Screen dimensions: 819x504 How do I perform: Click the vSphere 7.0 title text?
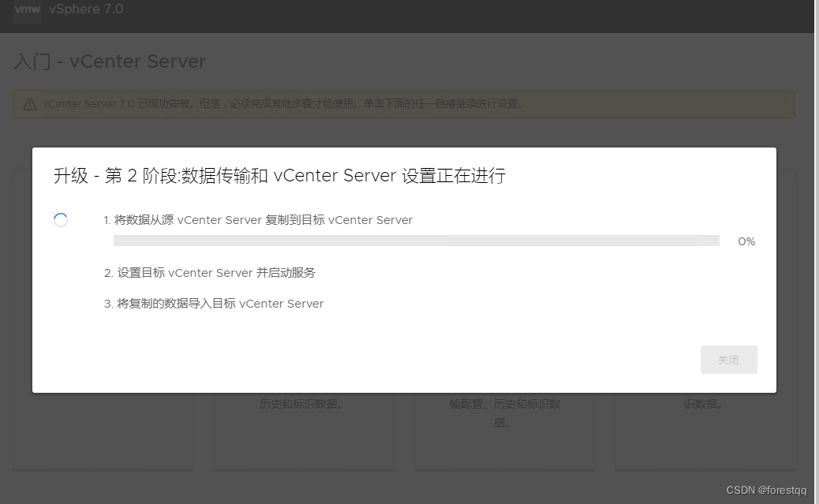point(86,9)
